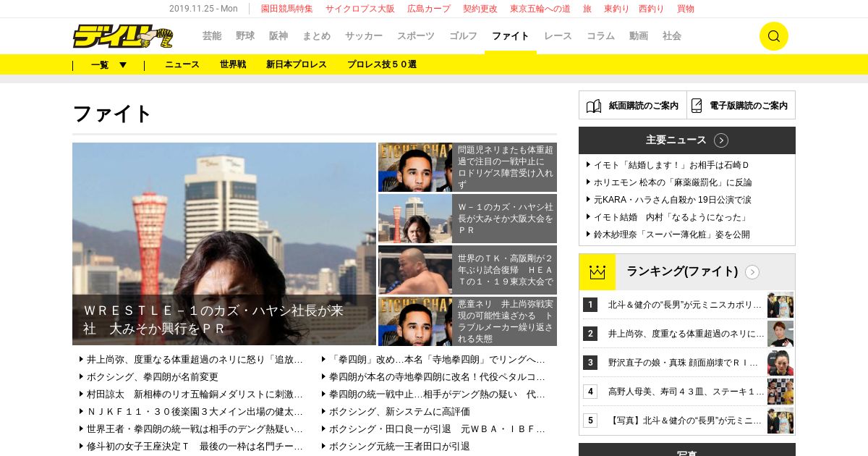Screen dimensions: 868x456
Task: Open the 阪神 section tab
Action: (x=278, y=35)
